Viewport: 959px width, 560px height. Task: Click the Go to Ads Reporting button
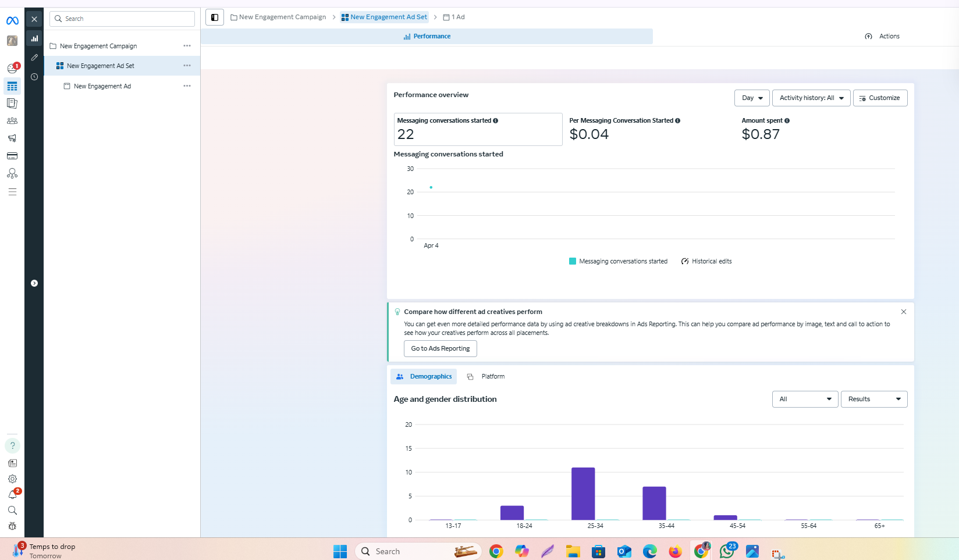pos(441,349)
